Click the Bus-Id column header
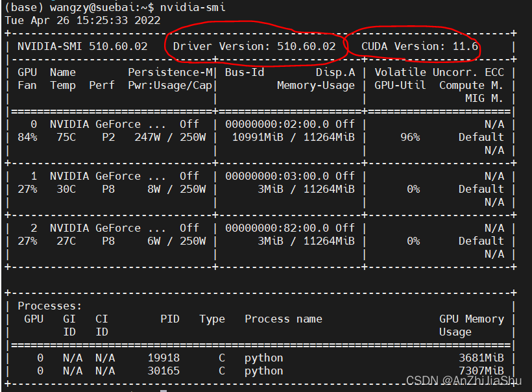 [245, 72]
